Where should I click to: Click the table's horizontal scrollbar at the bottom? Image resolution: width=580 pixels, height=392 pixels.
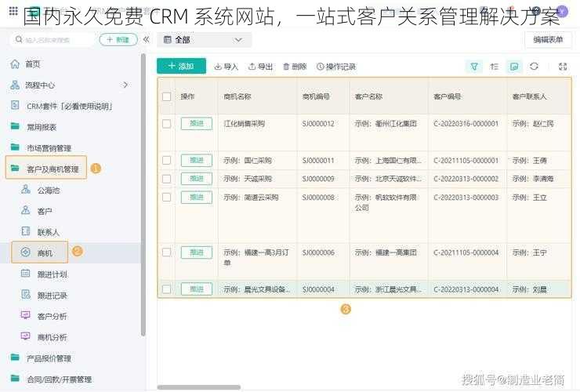click(199, 387)
